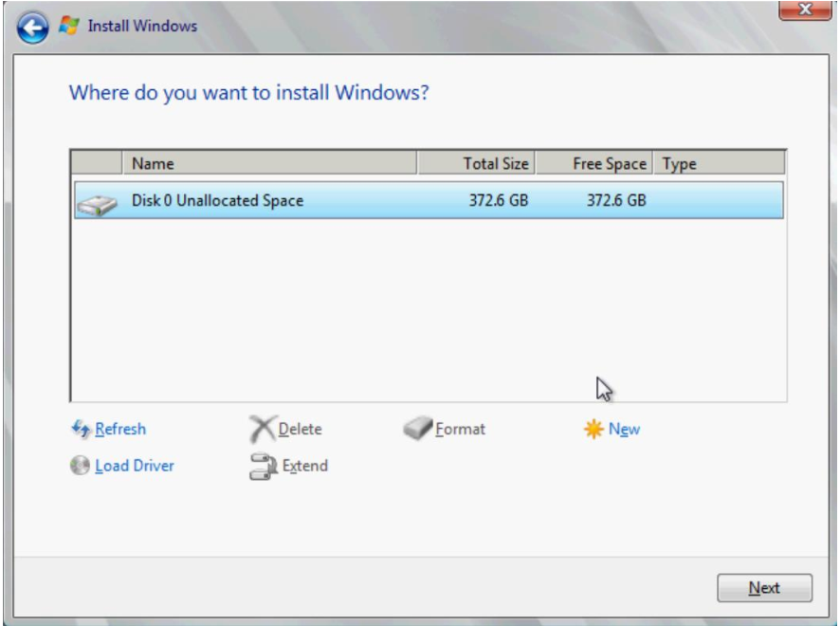
Task: Click the Delete option text
Action: point(300,429)
